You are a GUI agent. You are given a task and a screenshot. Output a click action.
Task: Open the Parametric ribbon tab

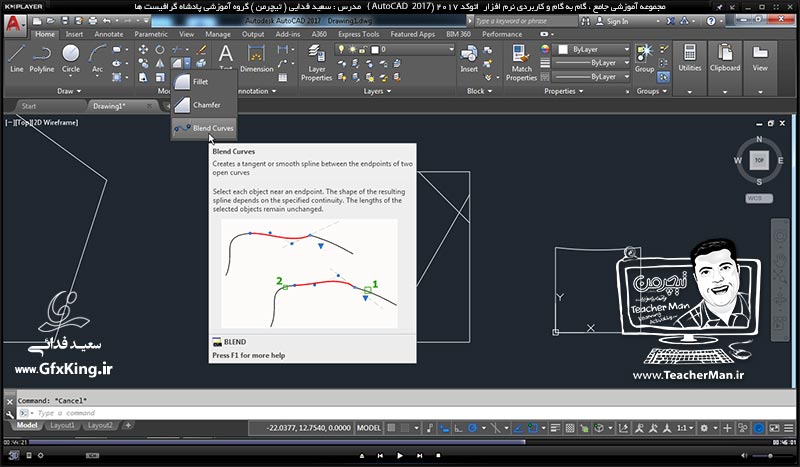pyautogui.click(x=151, y=34)
